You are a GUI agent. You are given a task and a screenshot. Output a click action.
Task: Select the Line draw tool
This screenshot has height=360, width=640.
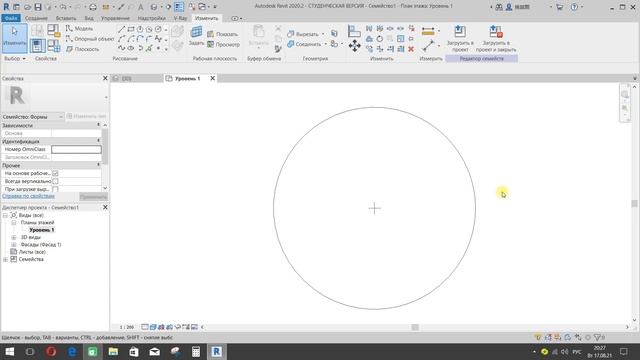122,29
